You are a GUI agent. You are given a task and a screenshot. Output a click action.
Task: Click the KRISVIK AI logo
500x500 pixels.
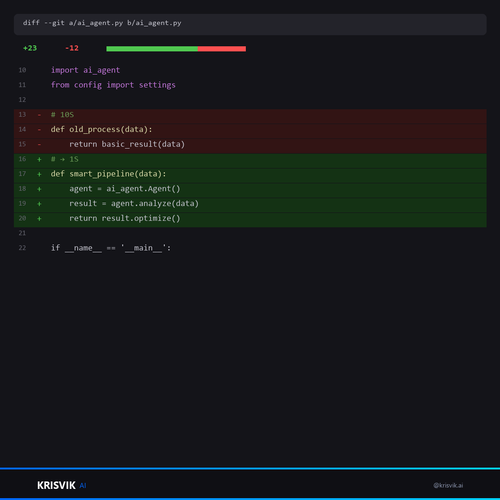62,485
